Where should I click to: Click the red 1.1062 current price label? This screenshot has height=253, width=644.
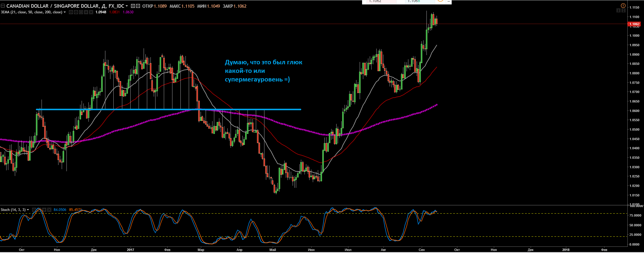(x=634, y=24)
